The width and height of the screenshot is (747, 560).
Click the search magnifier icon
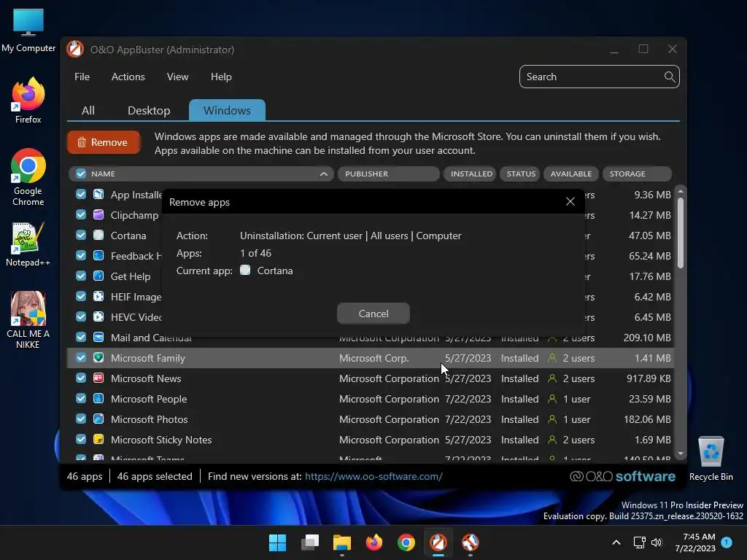point(670,77)
